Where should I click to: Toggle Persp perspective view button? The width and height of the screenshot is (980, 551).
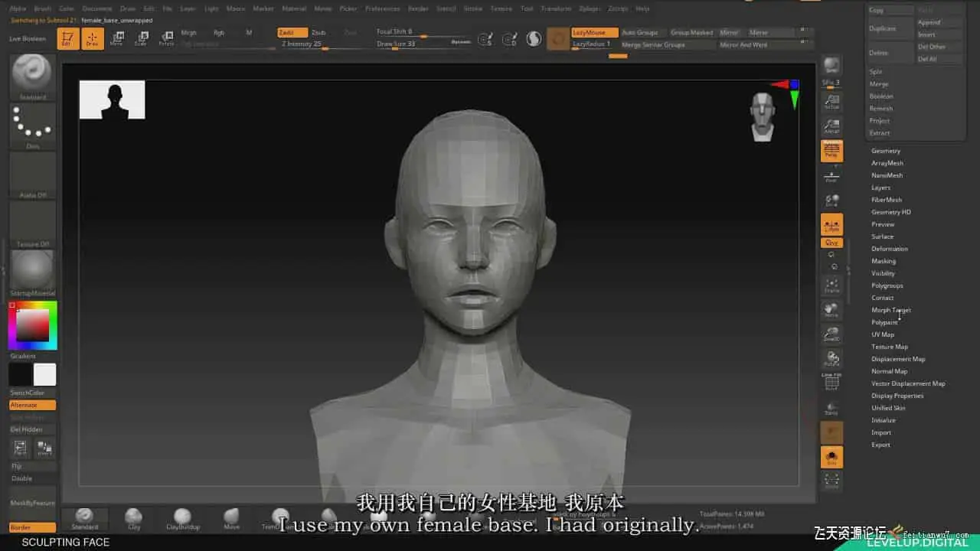pyautogui.click(x=831, y=150)
